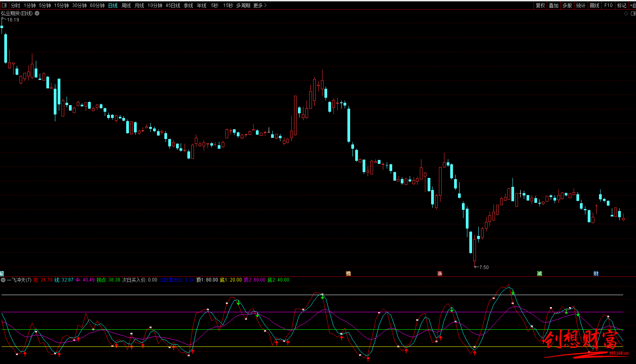Click the 底1: 20.00 value
Viewport: 636px width, 364px height.
click(231, 280)
